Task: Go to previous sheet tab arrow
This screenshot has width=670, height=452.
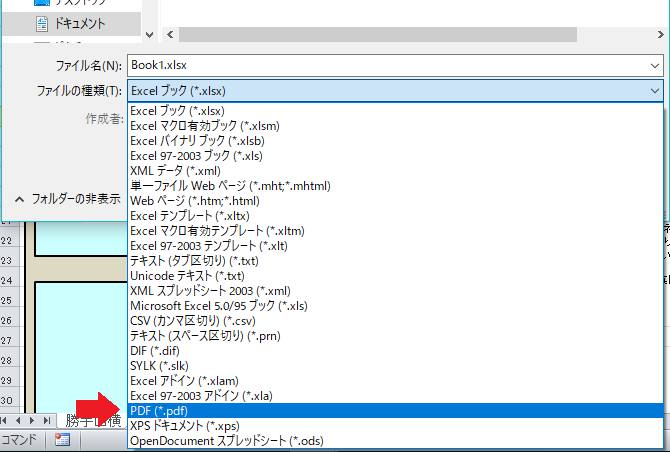Action: (18, 421)
